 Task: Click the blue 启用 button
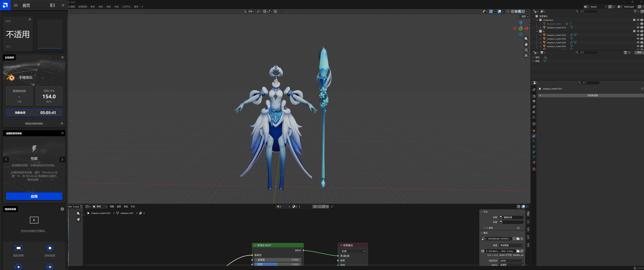tap(34, 196)
